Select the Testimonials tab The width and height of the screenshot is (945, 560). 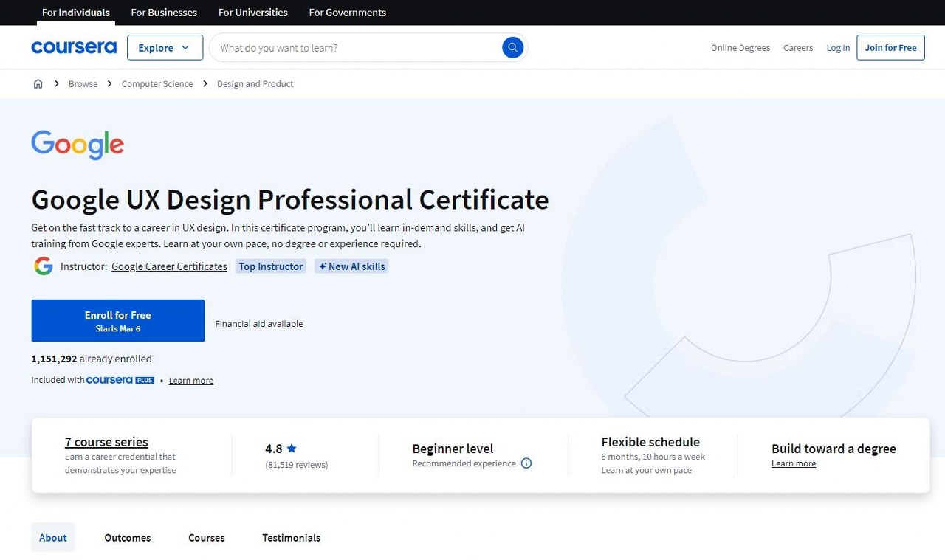(292, 537)
